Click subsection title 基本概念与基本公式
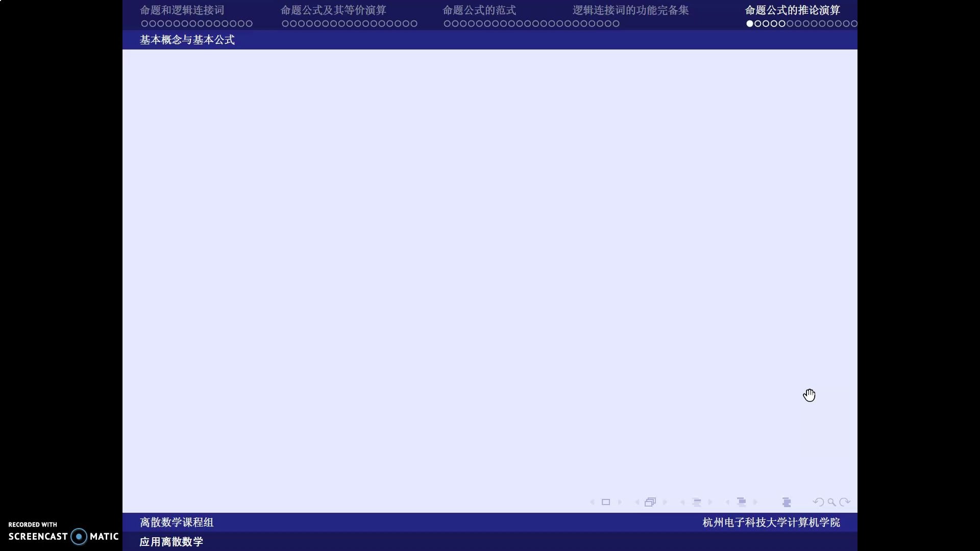Viewport: 980px width, 551px height. click(x=187, y=40)
